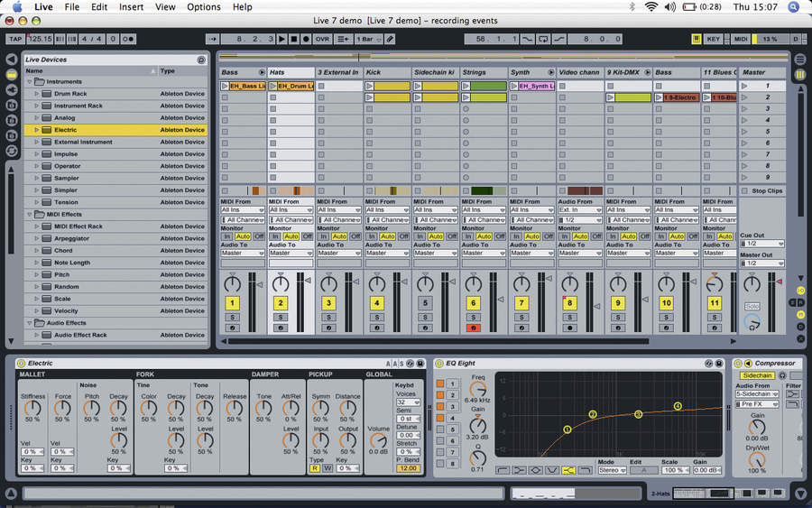
Task: Click Stop Clips in Master track
Action: coord(761,191)
